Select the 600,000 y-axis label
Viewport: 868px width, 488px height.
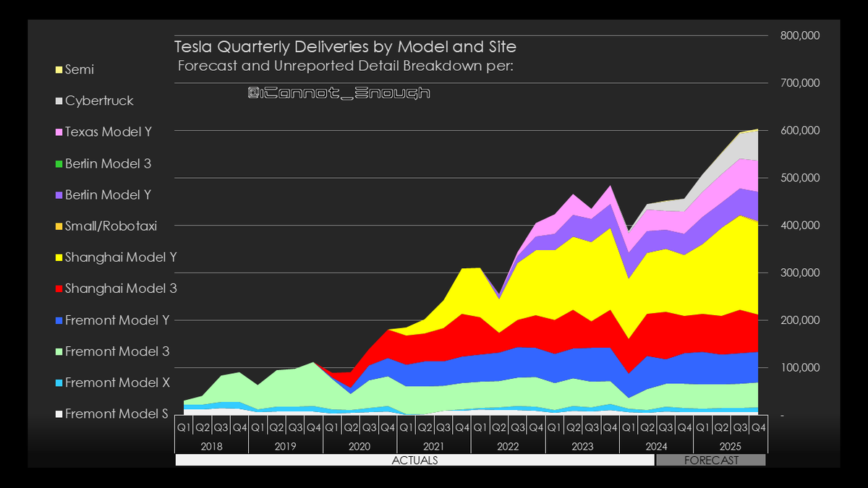click(x=800, y=130)
